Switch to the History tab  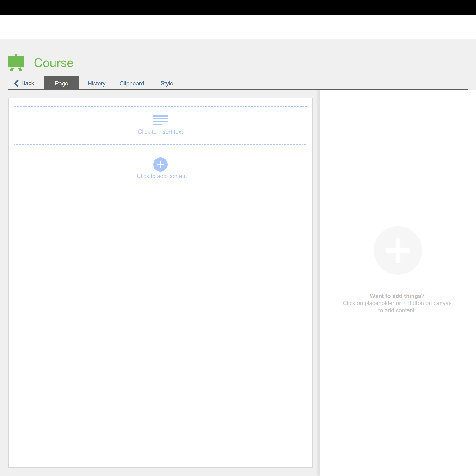tap(97, 84)
